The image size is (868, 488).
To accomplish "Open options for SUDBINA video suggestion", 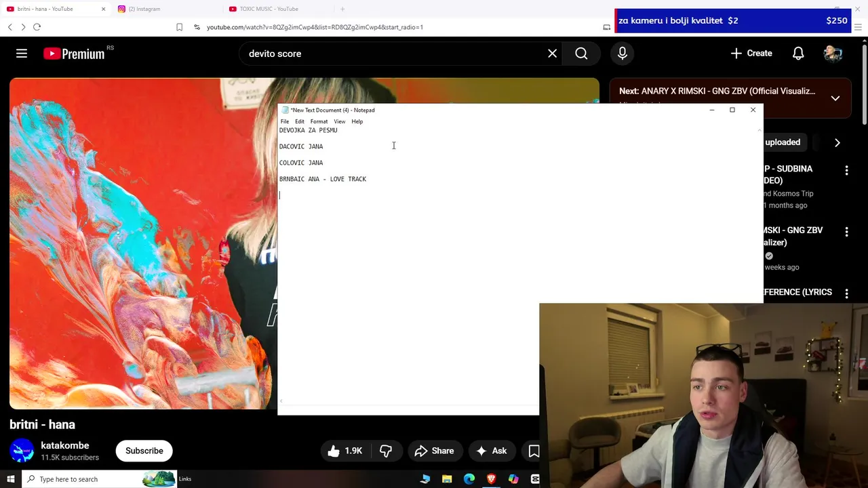I will click(846, 171).
